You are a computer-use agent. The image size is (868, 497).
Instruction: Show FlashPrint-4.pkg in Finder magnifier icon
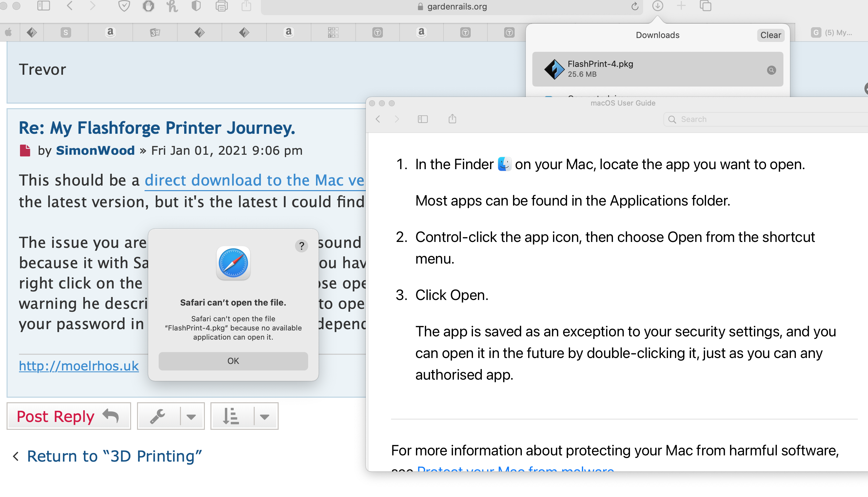click(771, 70)
